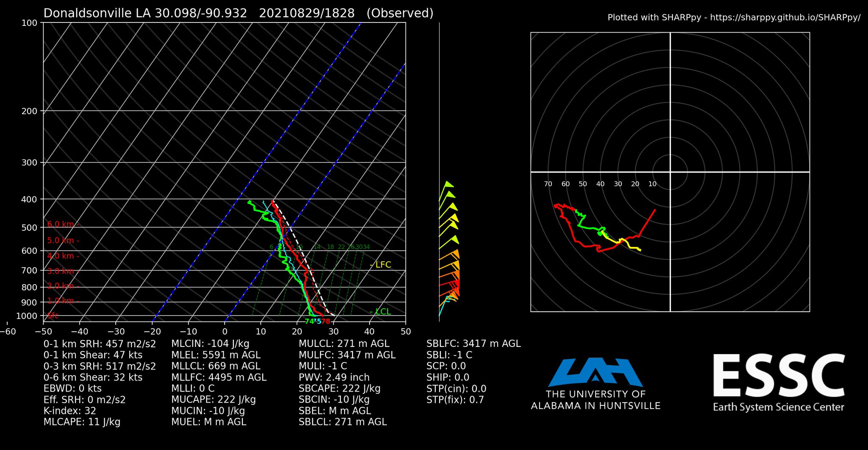
Task: Click the ESSC logo lettering
Action: 779,376
